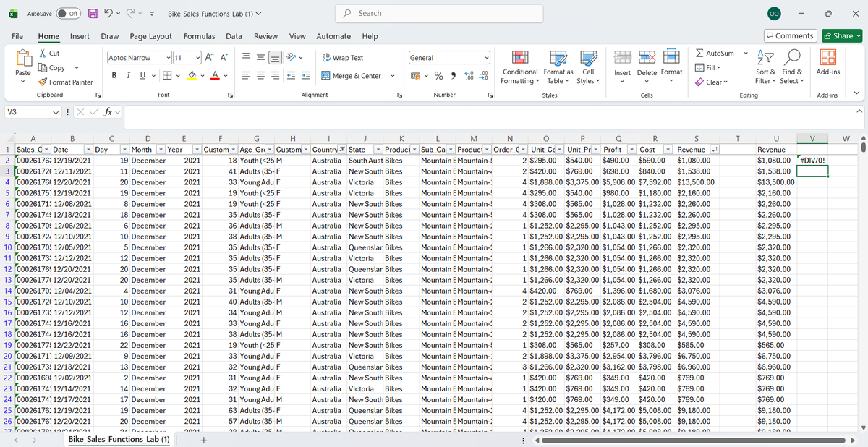Open Cell Styles gallery
868x447 pixels.
[x=588, y=67]
